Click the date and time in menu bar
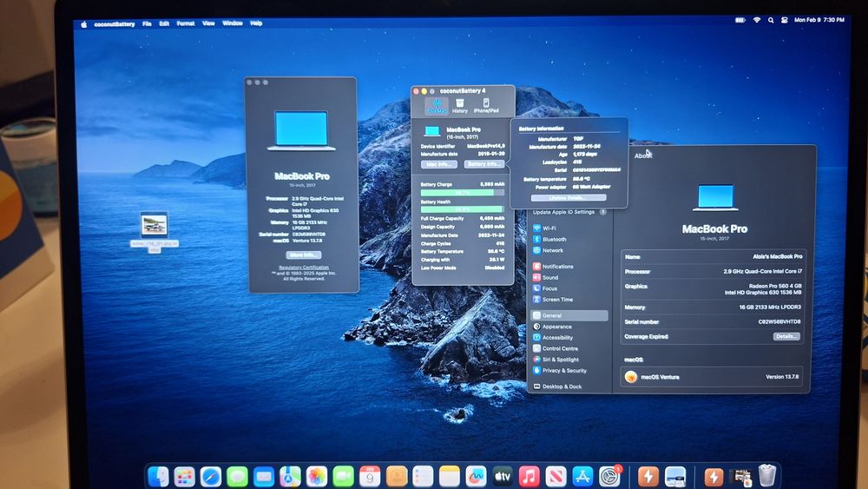Viewport: 868px width, 489px height. point(819,20)
